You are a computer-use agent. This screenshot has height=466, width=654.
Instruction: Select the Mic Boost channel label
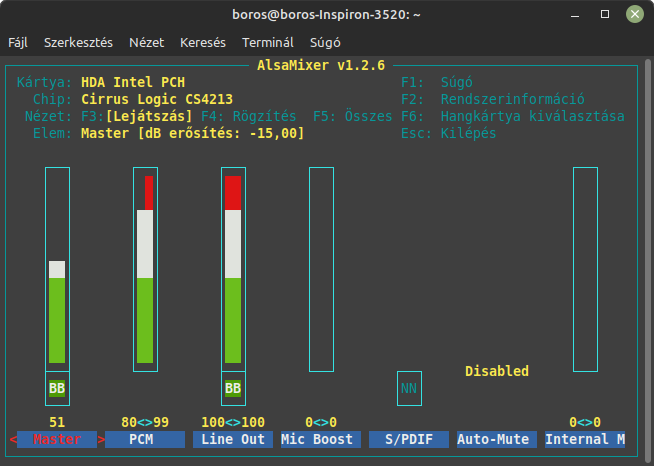click(x=321, y=439)
